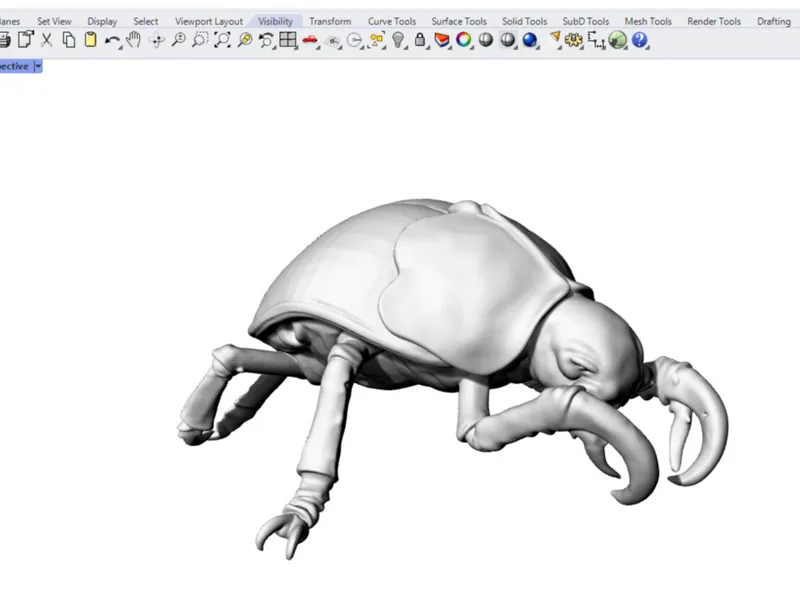Open the Options gear icon
This screenshot has width=800, height=600.
(573, 40)
